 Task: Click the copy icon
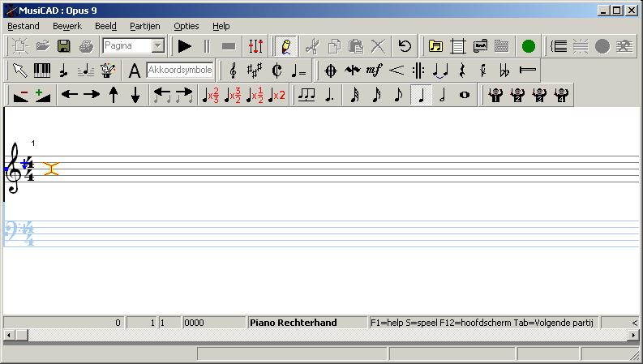click(334, 46)
